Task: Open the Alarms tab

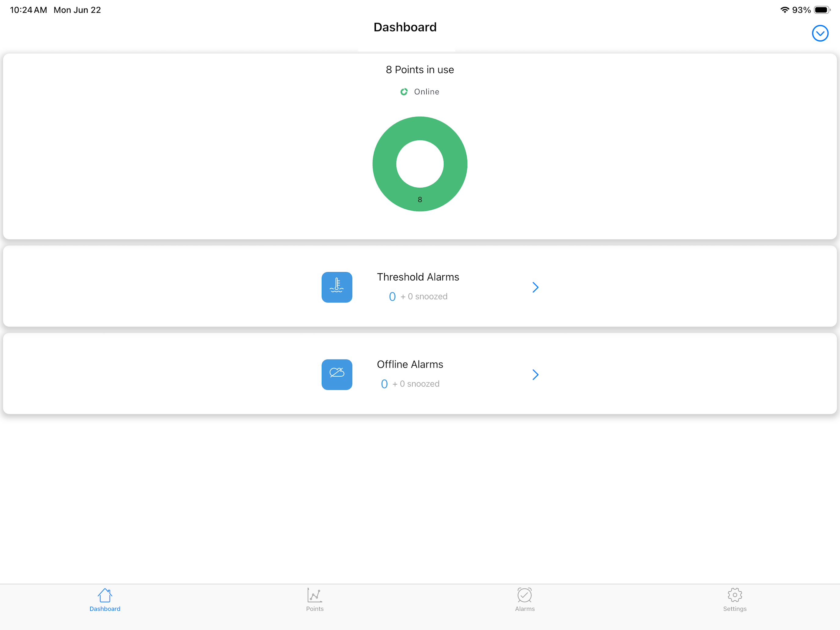Action: click(x=525, y=600)
